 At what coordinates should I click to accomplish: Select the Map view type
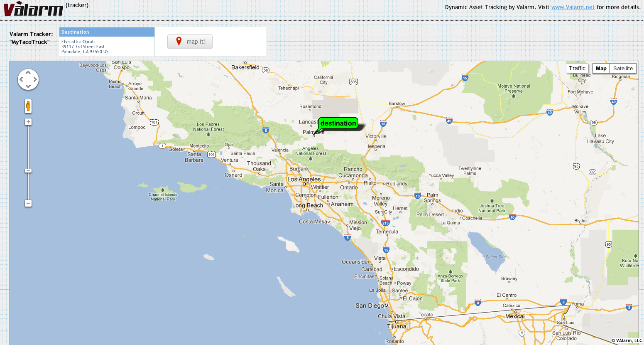point(601,69)
